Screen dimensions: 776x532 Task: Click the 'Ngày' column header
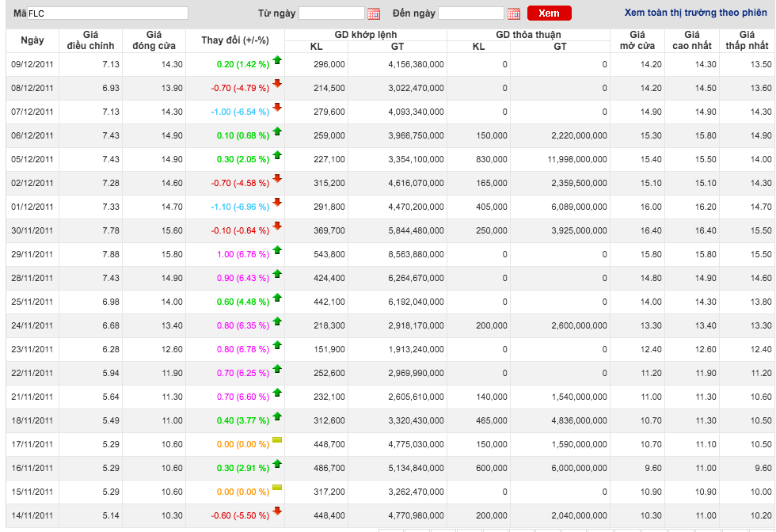(32, 40)
